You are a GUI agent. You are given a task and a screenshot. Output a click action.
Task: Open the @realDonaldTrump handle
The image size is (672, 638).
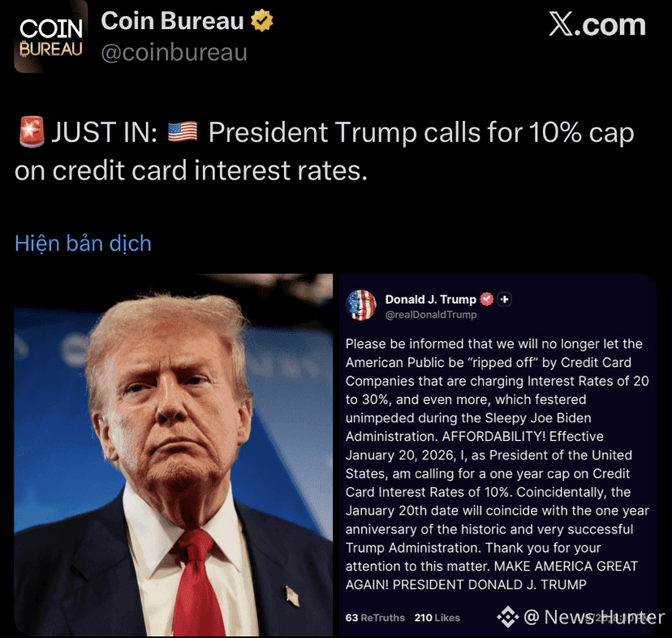[431, 315]
